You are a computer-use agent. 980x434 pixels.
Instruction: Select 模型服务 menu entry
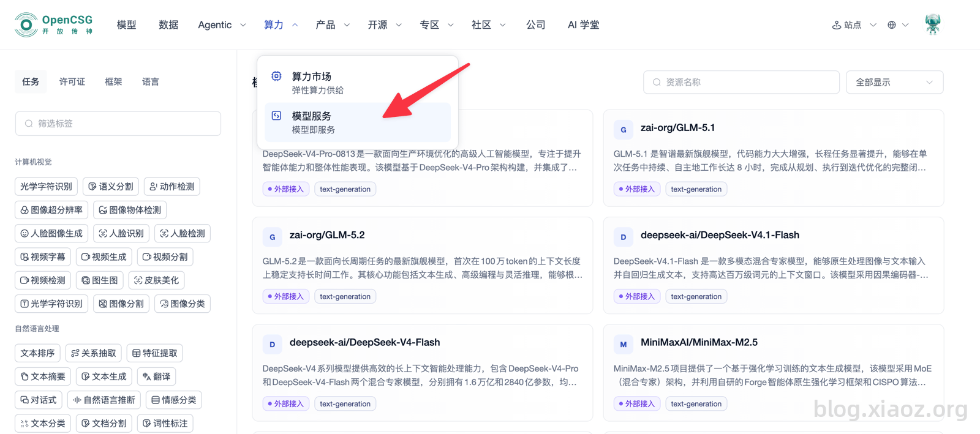click(358, 122)
